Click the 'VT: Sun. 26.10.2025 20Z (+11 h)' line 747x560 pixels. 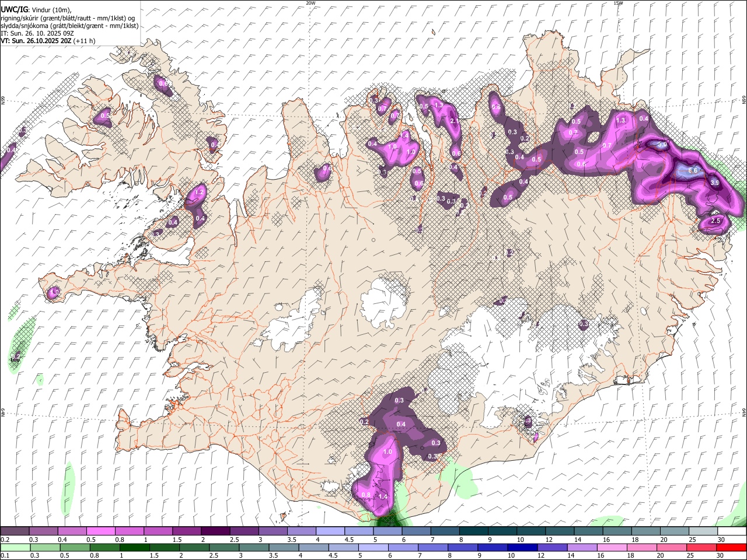coord(48,41)
